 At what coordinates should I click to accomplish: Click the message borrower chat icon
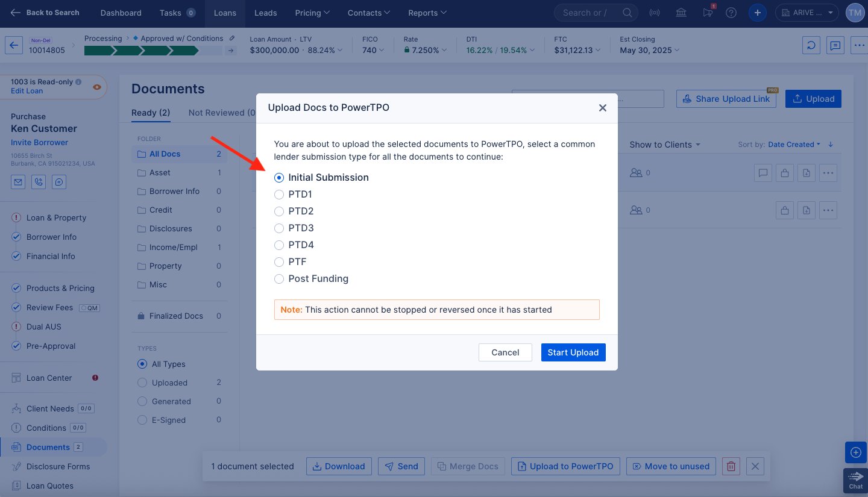click(x=58, y=182)
